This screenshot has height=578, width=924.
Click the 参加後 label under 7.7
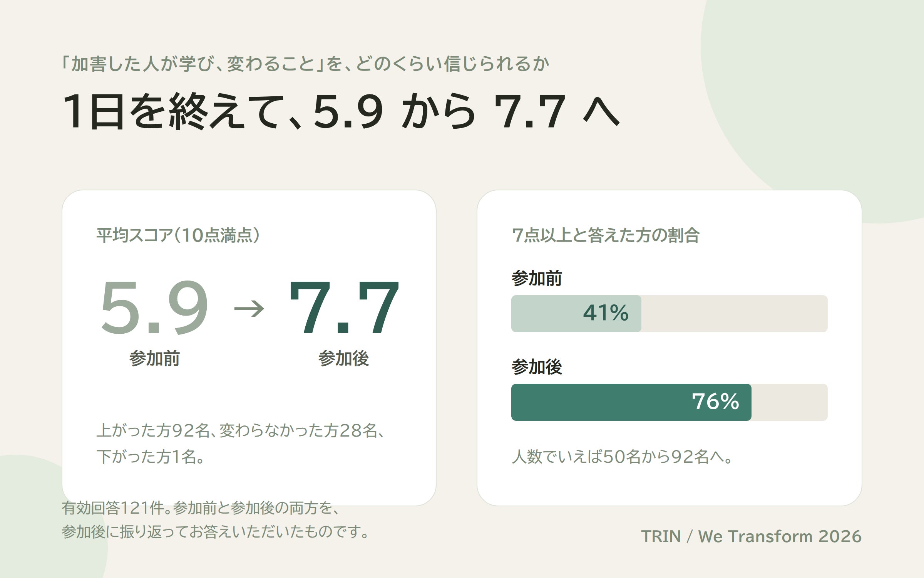click(343, 359)
